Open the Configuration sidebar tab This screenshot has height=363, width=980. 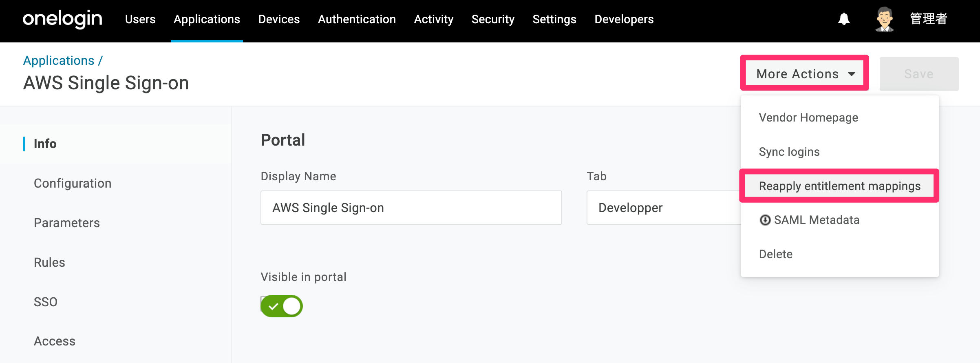click(x=73, y=183)
